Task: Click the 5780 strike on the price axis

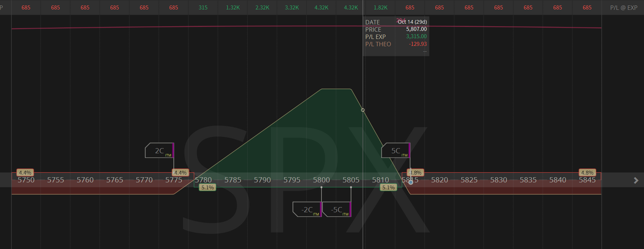Action: pos(203,180)
